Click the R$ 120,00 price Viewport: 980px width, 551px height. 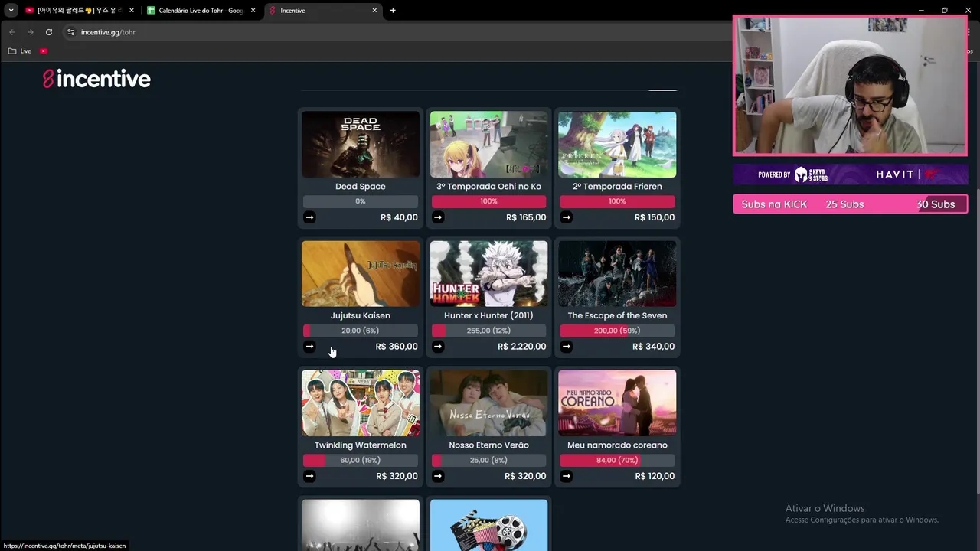(655, 476)
